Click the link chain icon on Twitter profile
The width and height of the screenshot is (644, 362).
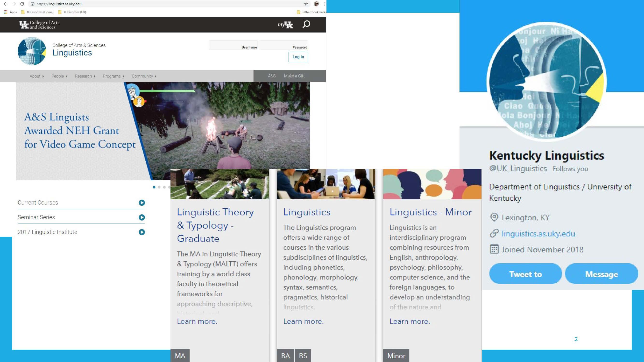click(494, 233)
